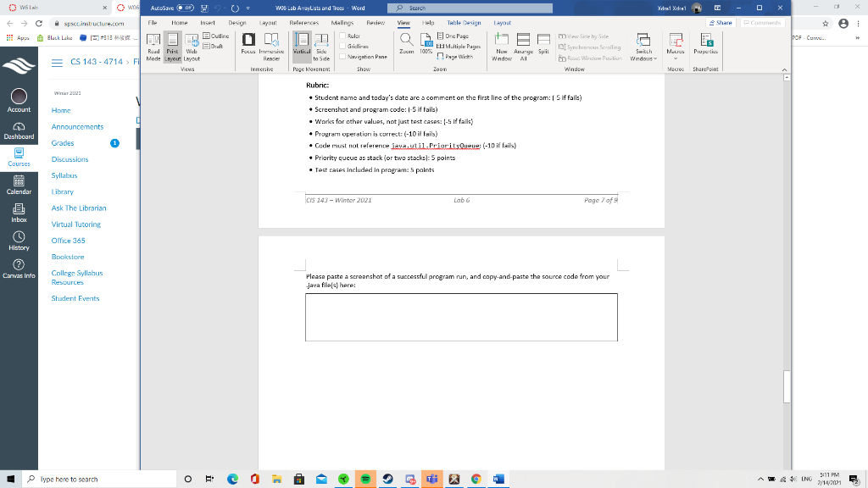Switch to Read Mode view

153,47
